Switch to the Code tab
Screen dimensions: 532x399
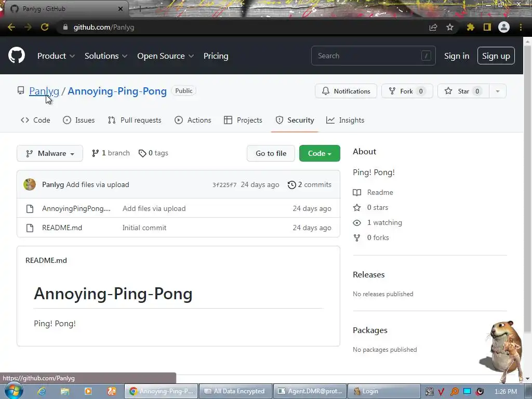[35, 120]
